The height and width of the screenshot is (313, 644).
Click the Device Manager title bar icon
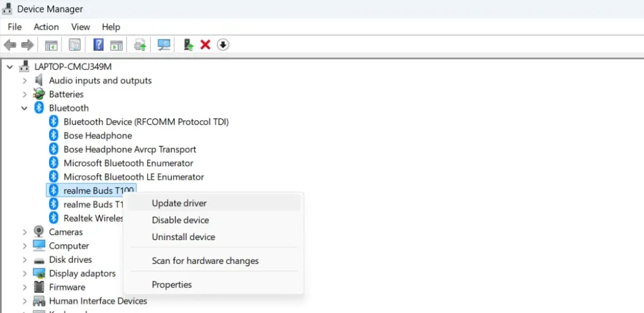point(7,9)
